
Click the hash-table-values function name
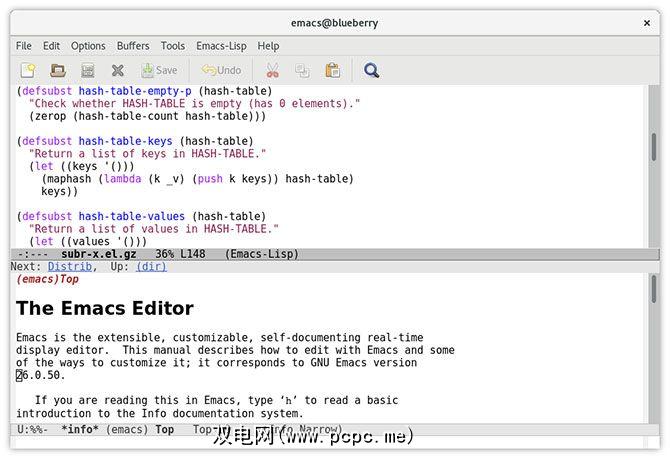[132, 216]
